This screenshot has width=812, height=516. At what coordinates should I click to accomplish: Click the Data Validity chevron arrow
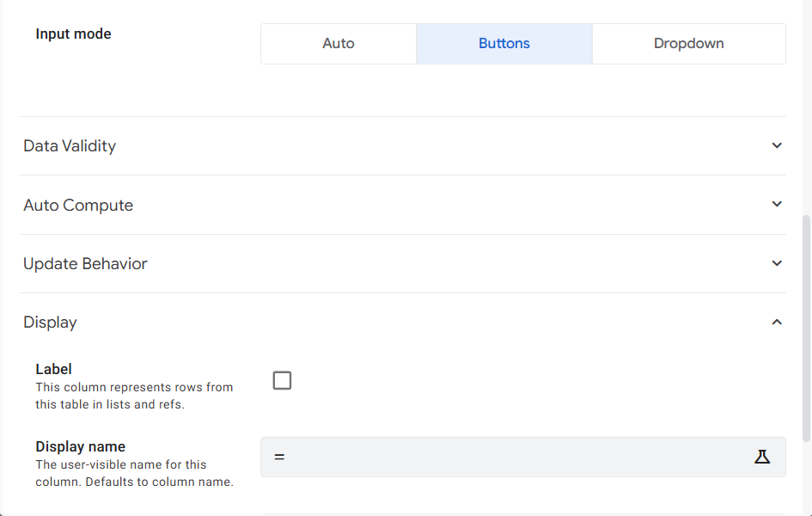pos(777,145)
